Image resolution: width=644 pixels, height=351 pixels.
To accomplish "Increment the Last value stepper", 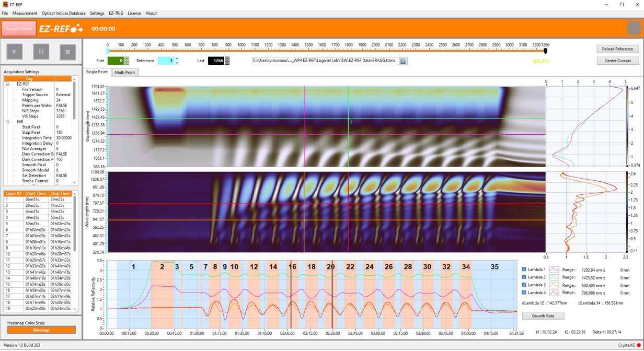I will [x=227, y=59].
